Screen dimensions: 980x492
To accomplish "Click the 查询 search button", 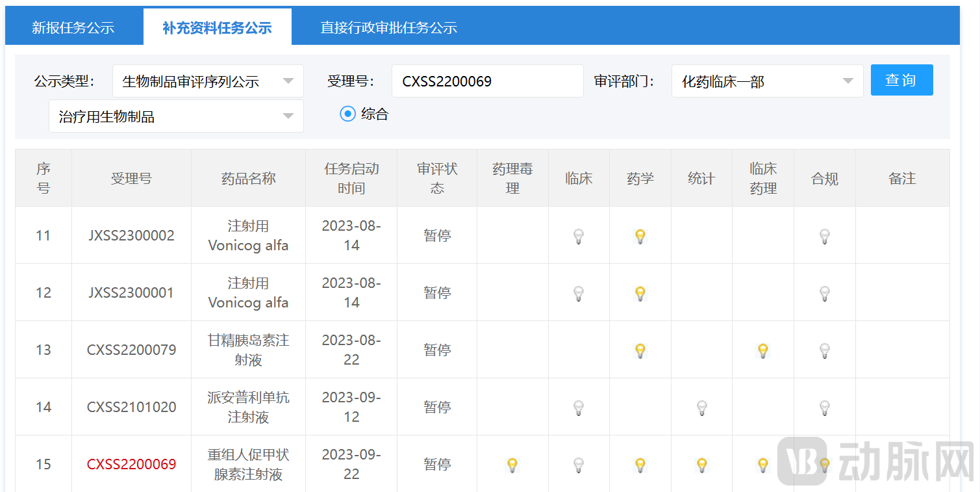I will click(901, 80).
